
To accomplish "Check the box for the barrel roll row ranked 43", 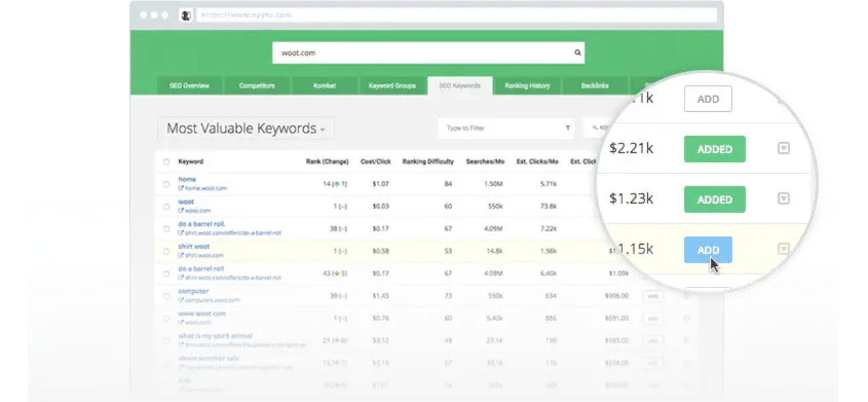I will click(x=166, y=273).
